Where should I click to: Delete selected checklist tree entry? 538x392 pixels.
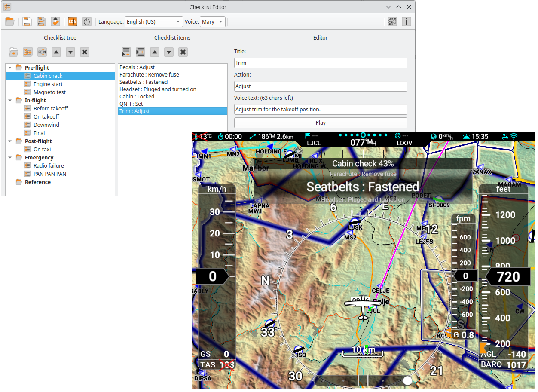click(x=85, y=52)
